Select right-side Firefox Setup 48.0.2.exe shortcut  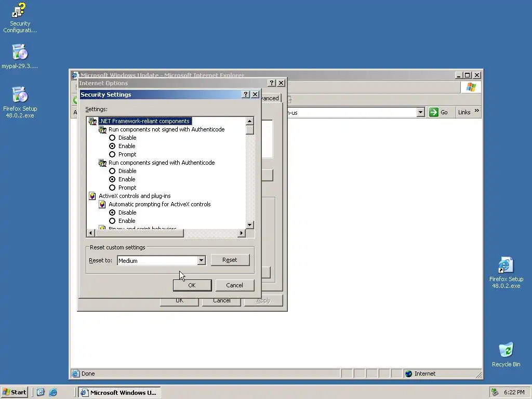[506, 272]
